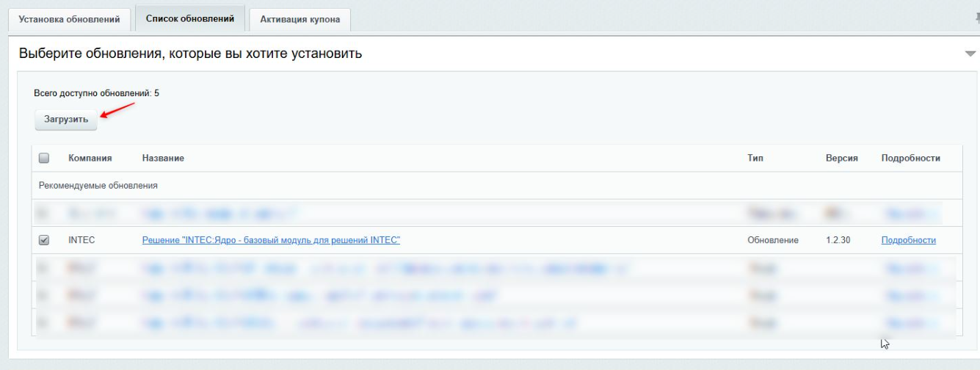Open details link in the last update row
Image resolution: width=980 pixels, height=370 pixels.
(x=908, y=323)
